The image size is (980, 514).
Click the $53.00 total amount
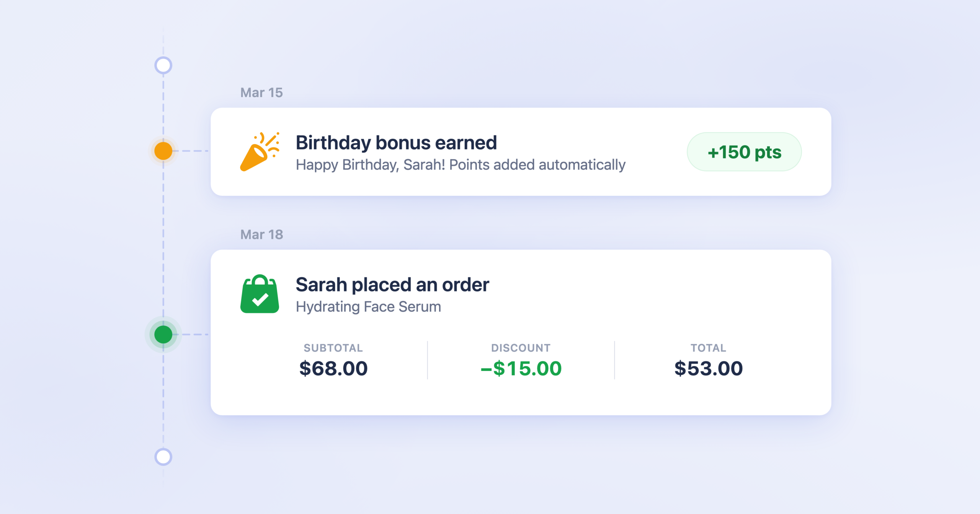pos(709,368)
